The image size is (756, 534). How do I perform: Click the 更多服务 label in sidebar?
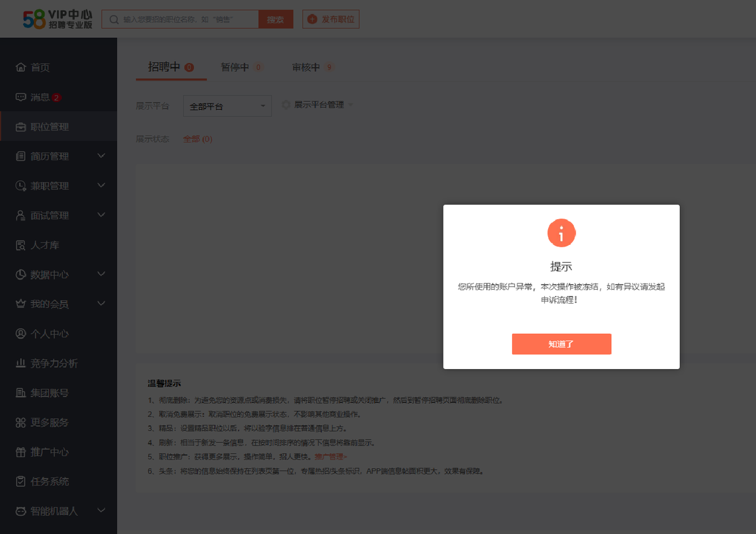(x=50, y=423)
